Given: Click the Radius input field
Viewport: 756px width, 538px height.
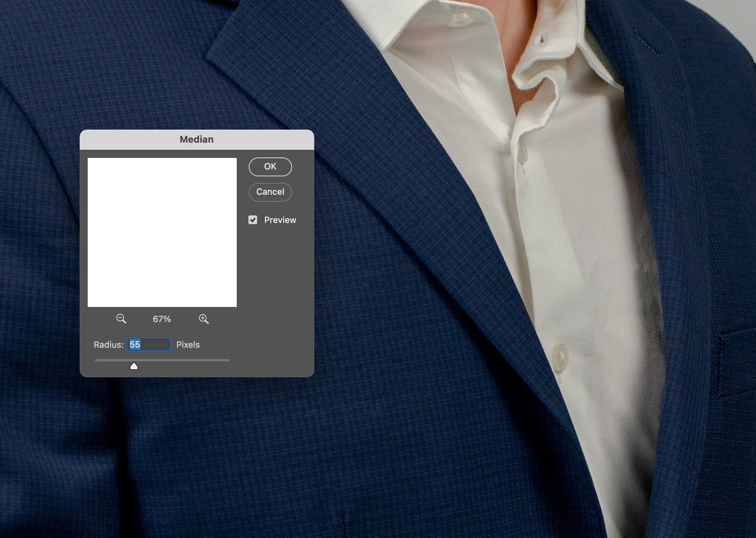Looking at the screenshot, I should (x=148, y=344).
